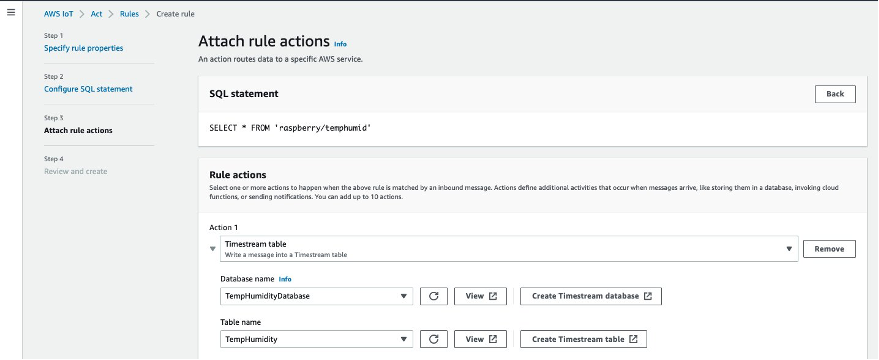Click Create Timestream table button

tap(583, 339)
